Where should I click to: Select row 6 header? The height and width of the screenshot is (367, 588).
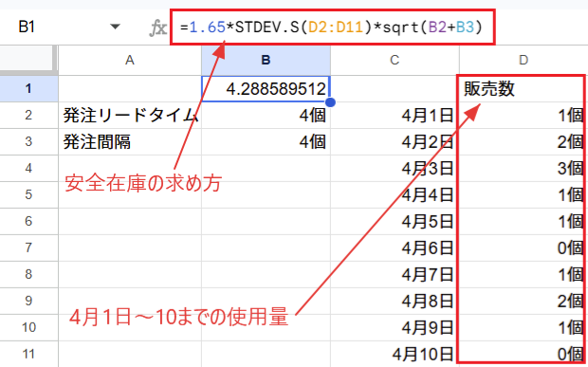click(x=28, y=221)
